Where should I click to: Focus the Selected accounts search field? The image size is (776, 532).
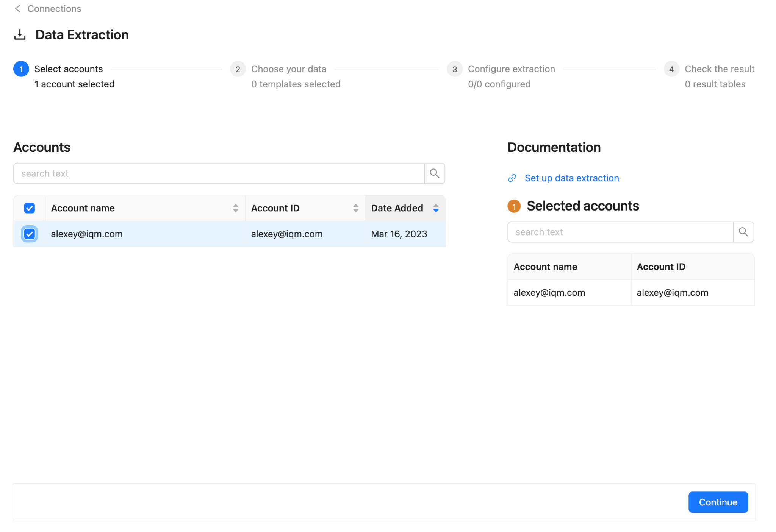click(x=620, y=232)
